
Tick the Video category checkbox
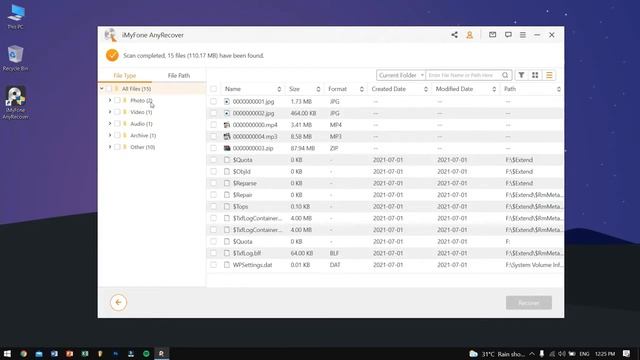pos(117,112)
